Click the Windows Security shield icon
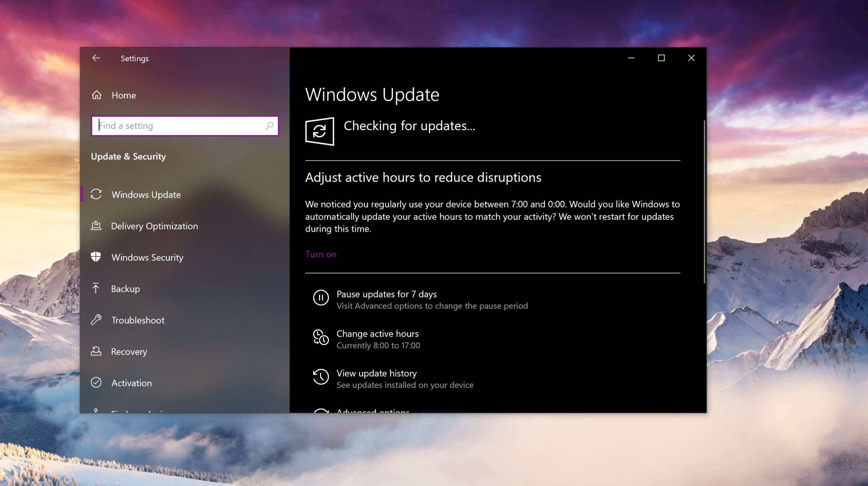 click(96, 257)
